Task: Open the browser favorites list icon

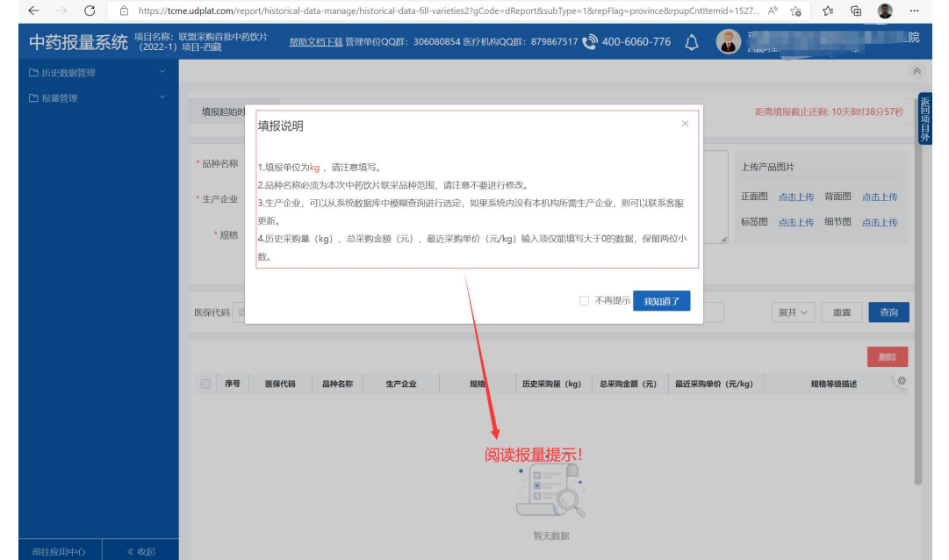Action: click(828, 11)
